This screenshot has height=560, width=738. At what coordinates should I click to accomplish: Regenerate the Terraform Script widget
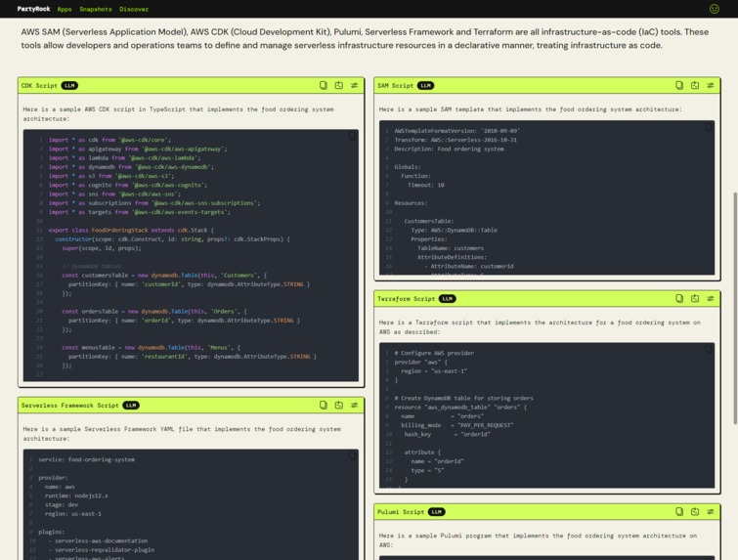tap(695, 298)
